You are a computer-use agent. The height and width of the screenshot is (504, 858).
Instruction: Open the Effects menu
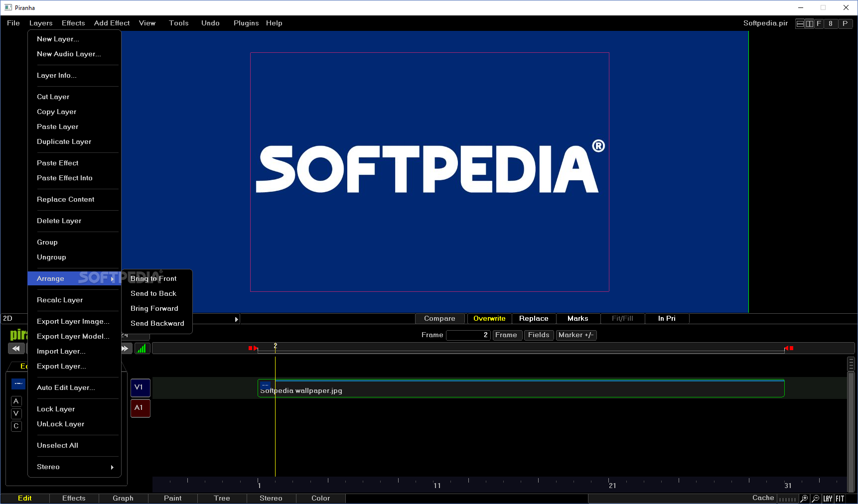(73, 23)
